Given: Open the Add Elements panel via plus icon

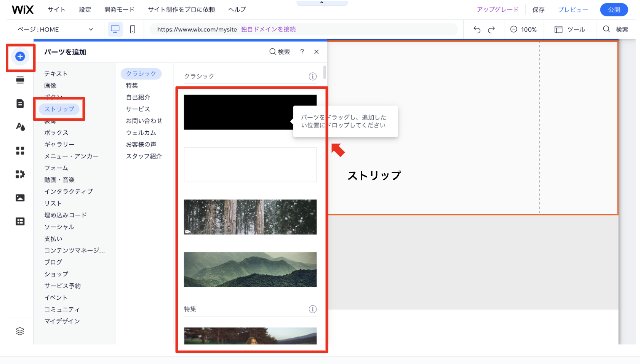Looking at the screenshot, I should pos(19,56).
